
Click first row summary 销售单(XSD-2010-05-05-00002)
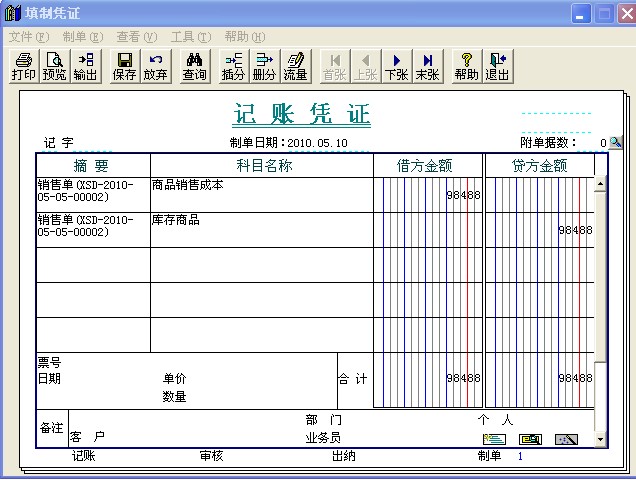(x=93, y=195)
